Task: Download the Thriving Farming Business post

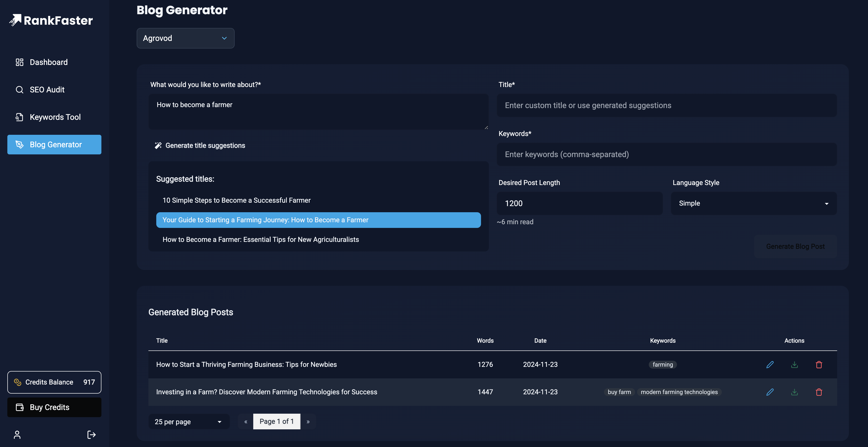Action: pos(794,364)
